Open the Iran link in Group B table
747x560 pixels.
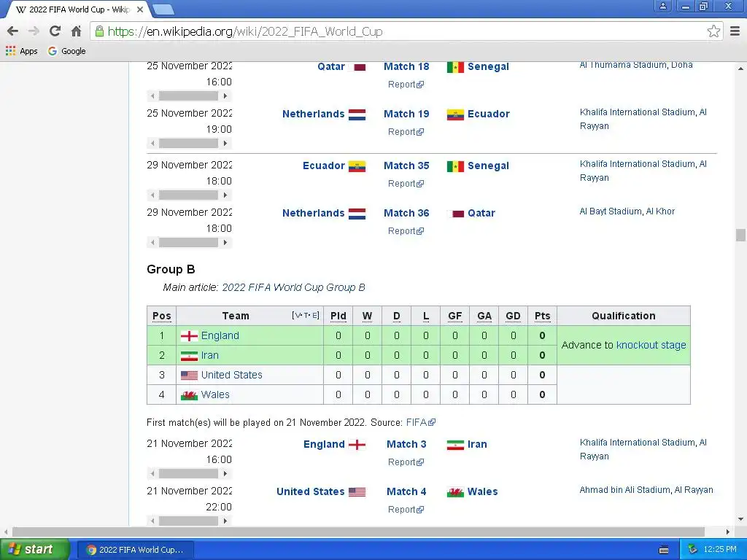209,355
